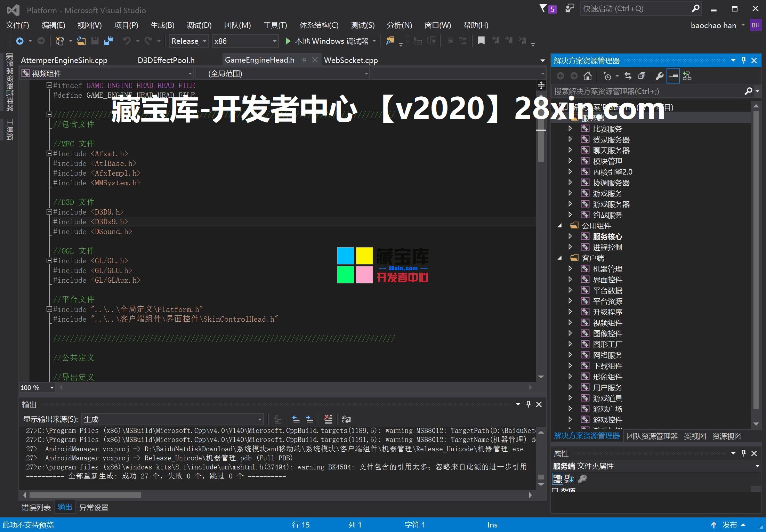Viewport: 766px width, 532px height.
Task: Sync with active document arrows icon
Action: coord(628,76)
